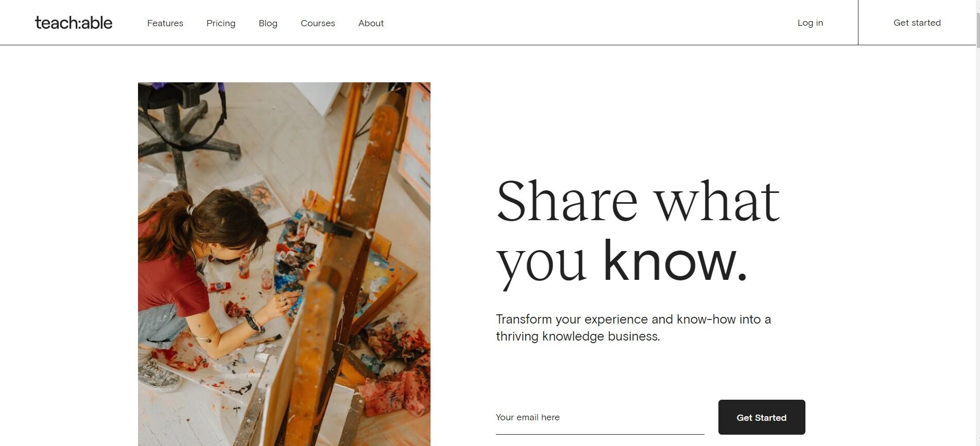
Task: Go to the Pricing page
Action: (221, 23)
